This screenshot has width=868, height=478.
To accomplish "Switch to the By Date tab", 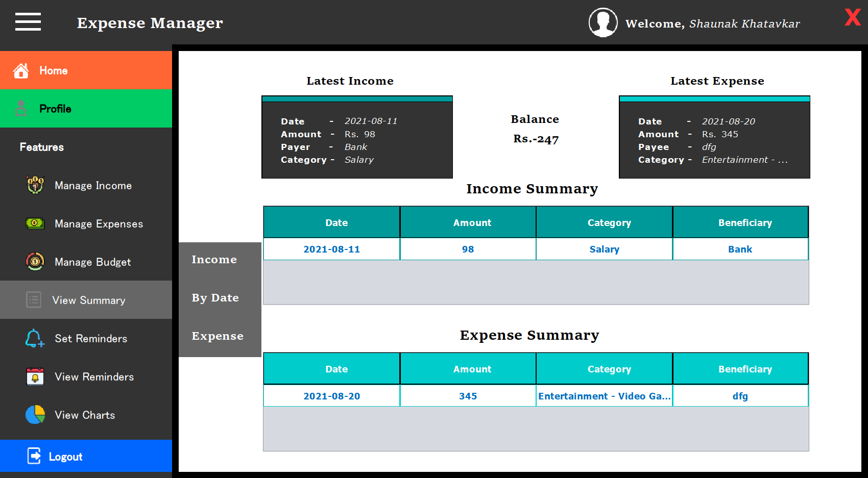I will tap(215, 297).
